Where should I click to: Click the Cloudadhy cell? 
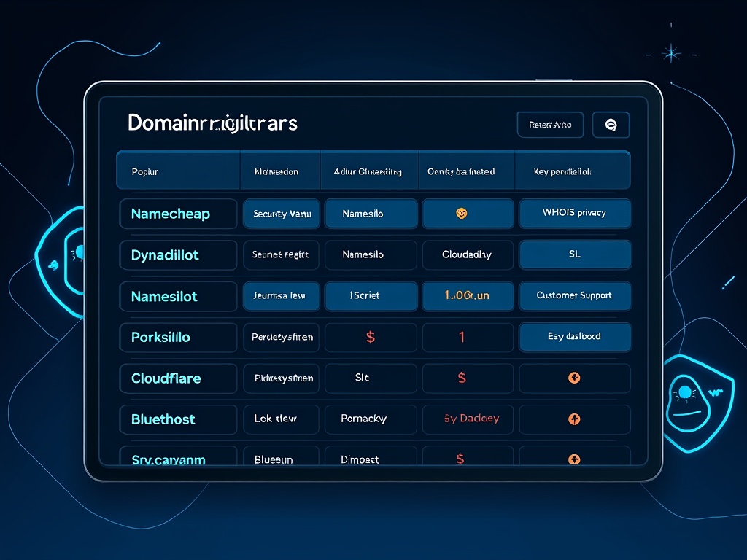(x=468, y=255)
